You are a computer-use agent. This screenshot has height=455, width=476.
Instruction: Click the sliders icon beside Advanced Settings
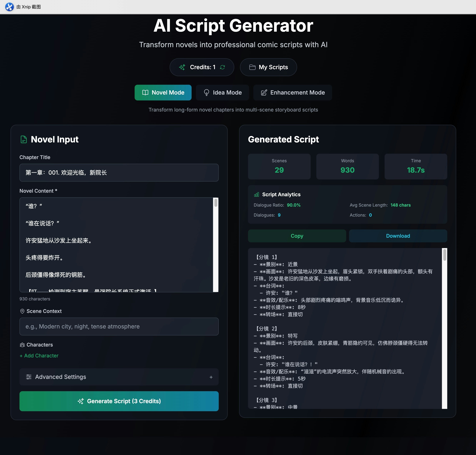(29, 377)
